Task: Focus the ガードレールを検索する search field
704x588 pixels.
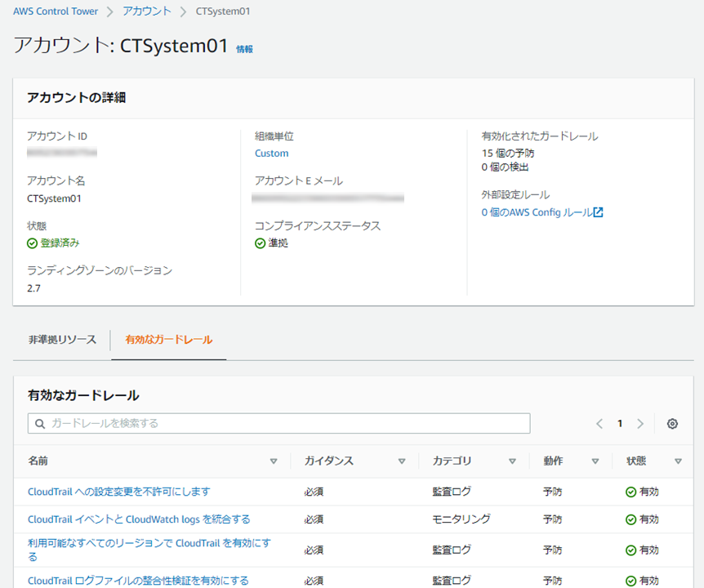Action: click(278, 424)
